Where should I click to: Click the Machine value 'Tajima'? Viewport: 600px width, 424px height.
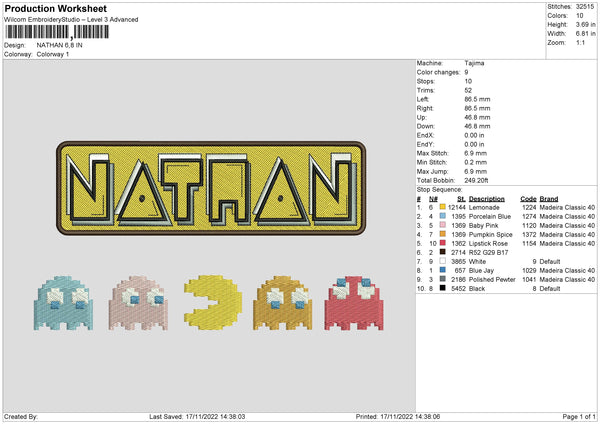click(x=474, y=63)
